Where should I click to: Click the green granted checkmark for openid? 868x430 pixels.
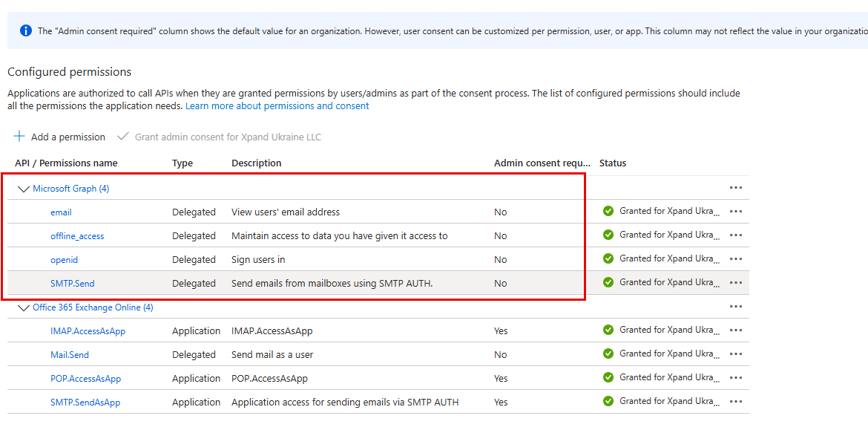pyautogui.click(x=608, y=258)
